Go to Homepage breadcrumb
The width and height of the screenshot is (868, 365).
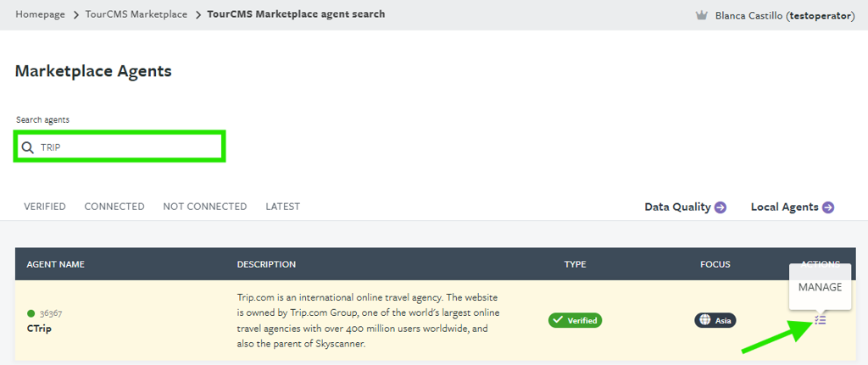click(40, 14)
